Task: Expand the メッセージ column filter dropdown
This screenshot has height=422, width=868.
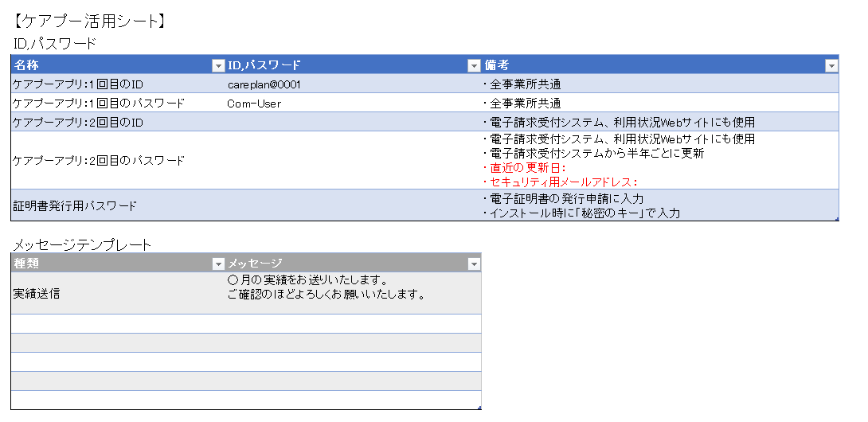Action: [x=474, y=264]
